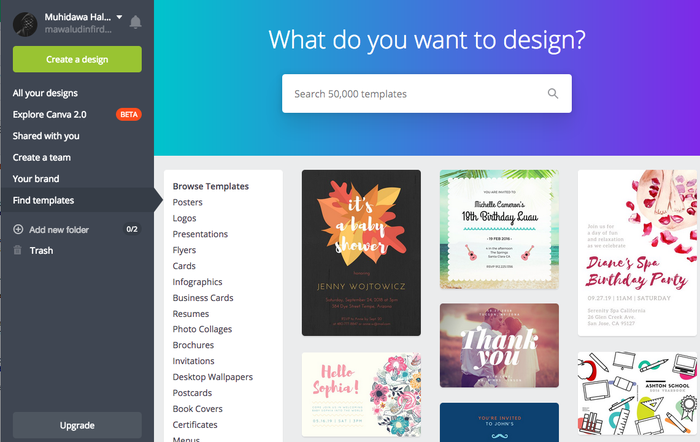The image size is (700, 442).
Task: Select the Thank you wedding card template
Action: click(499, 346)
